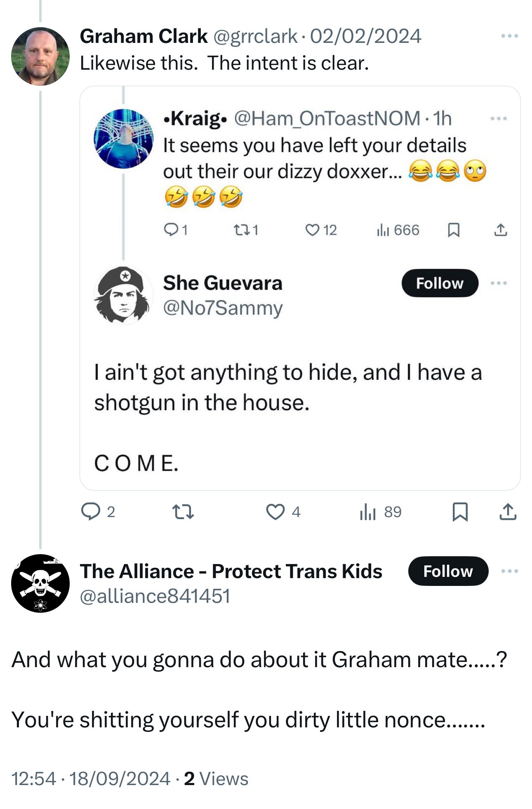Open She Guevara's avatar in quote
The image size is (532, 809).
pyautogui.click(x=123, y=295)
